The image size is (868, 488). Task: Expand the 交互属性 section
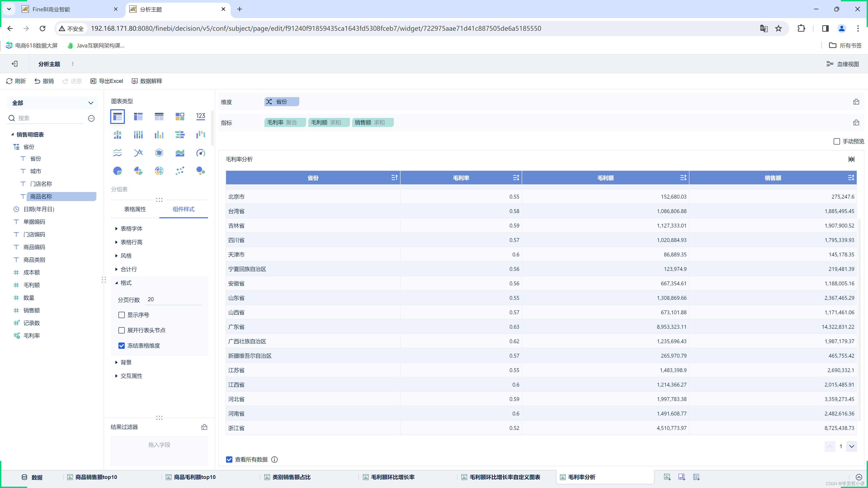coord(128,376)
